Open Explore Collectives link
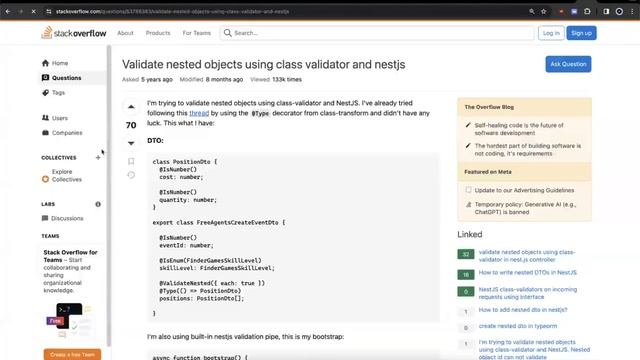Image resolution: width=640 pixels, height=360 pixels. click(x=67, y=176)
